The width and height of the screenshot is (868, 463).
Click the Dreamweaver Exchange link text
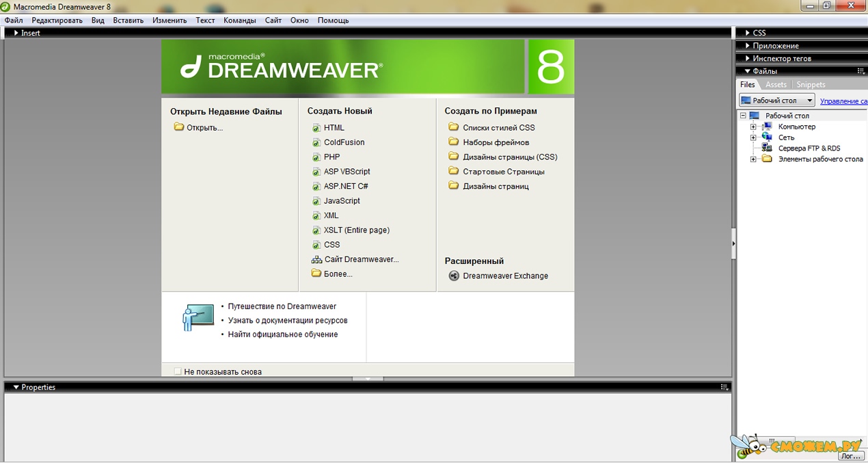tap(505, 276)
